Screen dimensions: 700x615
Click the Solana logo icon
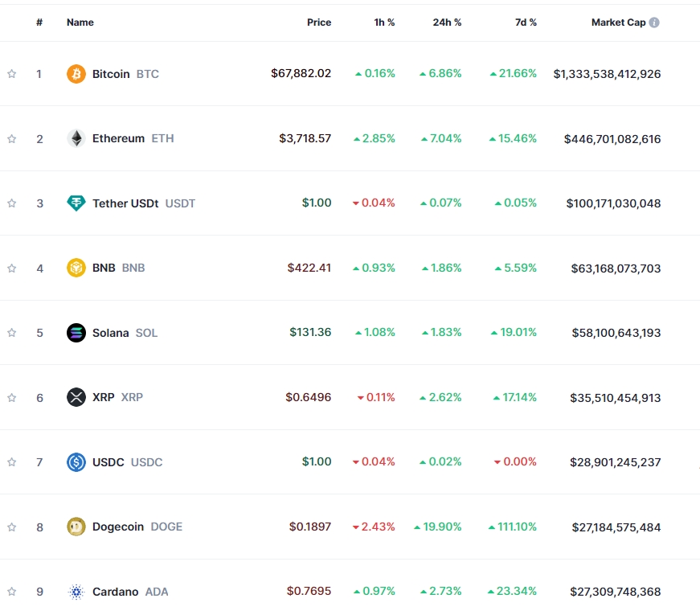(x=75, y=332)
